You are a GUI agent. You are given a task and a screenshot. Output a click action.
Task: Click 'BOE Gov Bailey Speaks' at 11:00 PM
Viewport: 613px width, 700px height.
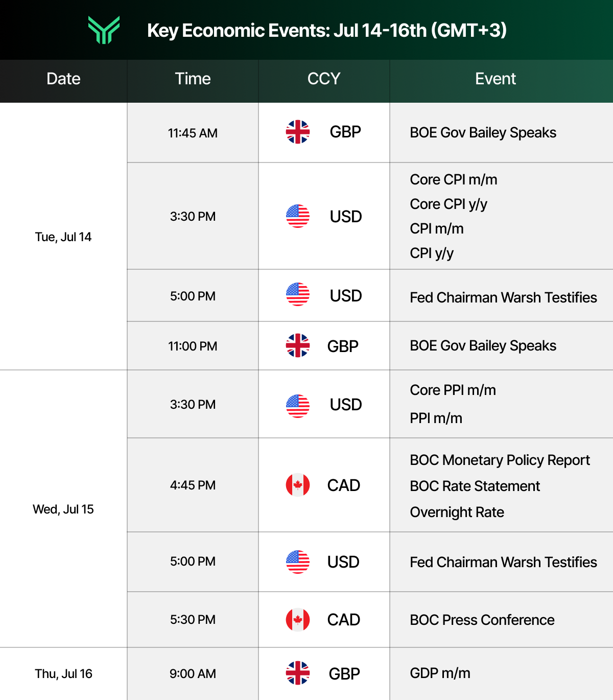(483, 346)
